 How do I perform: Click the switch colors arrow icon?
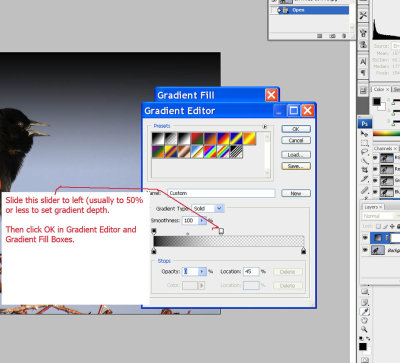[x=368, y=339]
